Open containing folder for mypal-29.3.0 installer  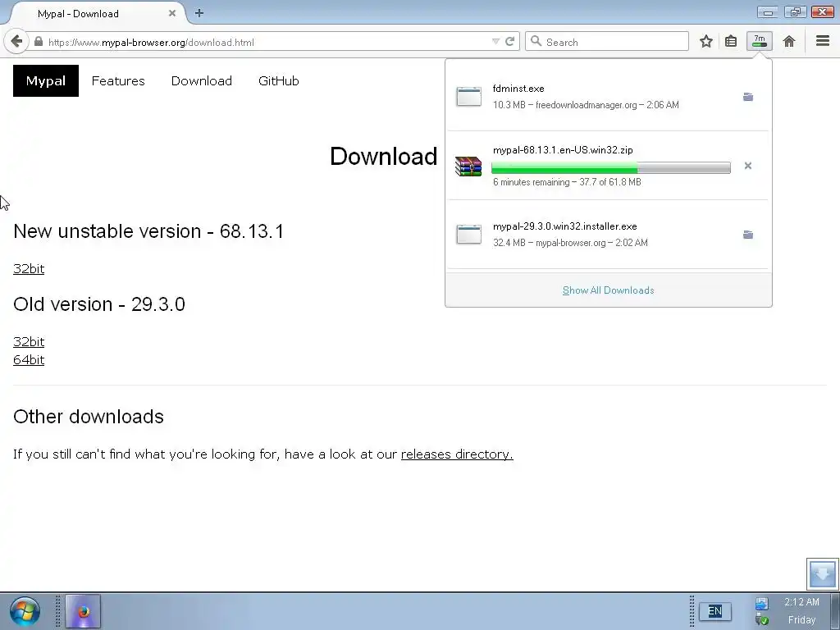tap(748, 235)
